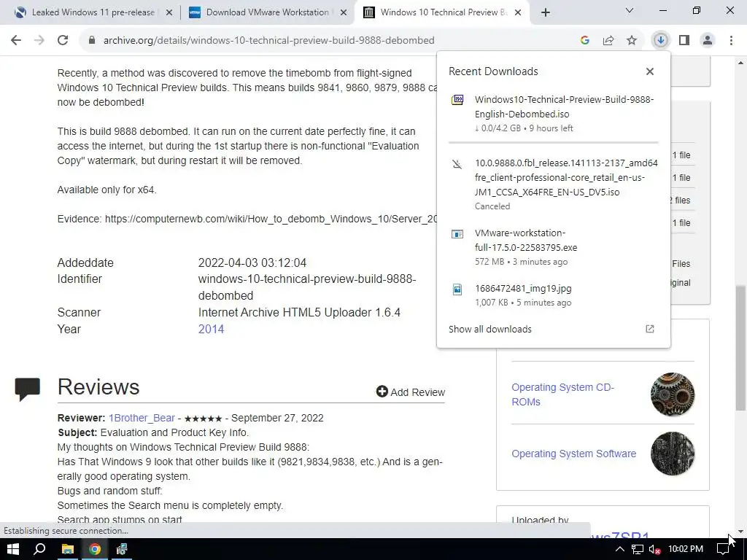Viewport: 747px width, 560px height.
Task: Toggle the downloads toolbar button
Action: click(x=661, y=41)
